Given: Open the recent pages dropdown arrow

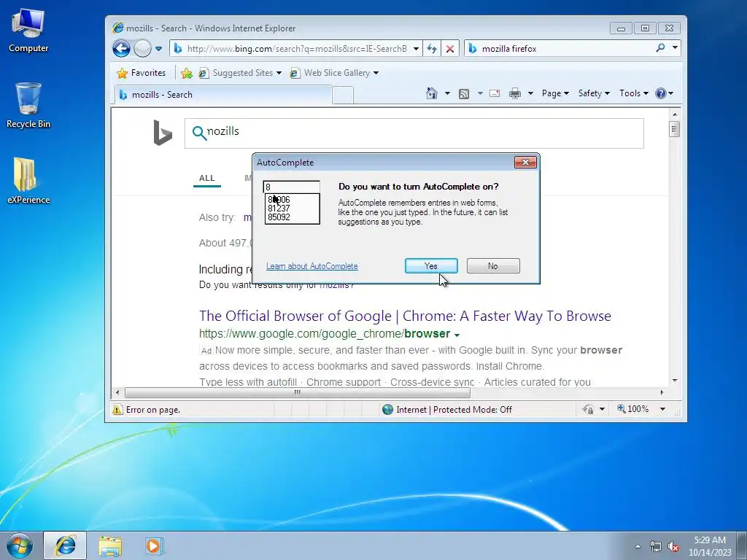Looking at the screenshot, I should [x=158, y=49].
